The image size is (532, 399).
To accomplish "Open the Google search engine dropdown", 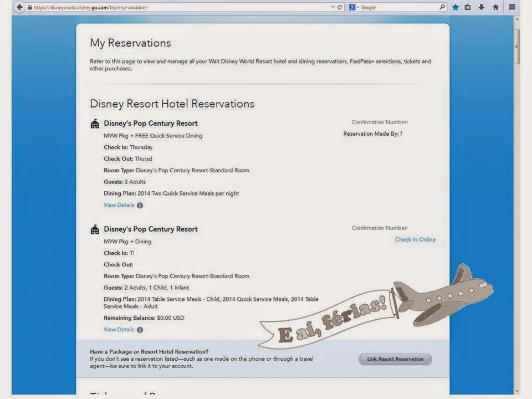I will [354, 7].
